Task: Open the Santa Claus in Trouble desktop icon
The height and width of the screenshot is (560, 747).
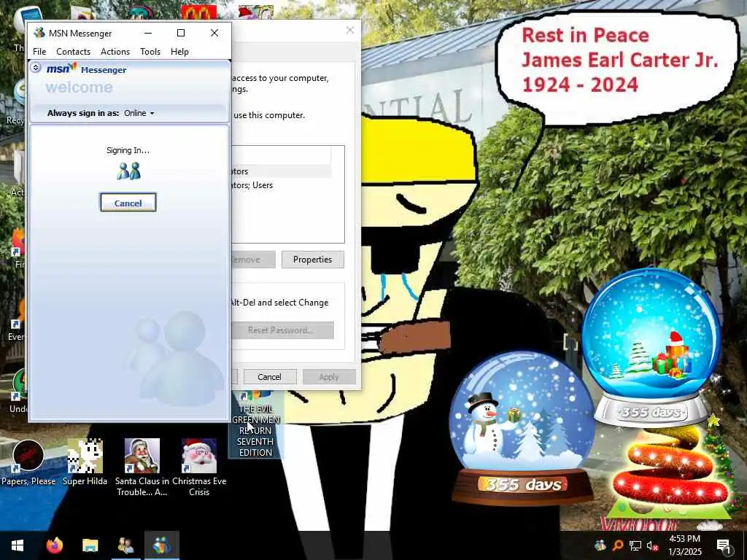Action: [142, 467]
